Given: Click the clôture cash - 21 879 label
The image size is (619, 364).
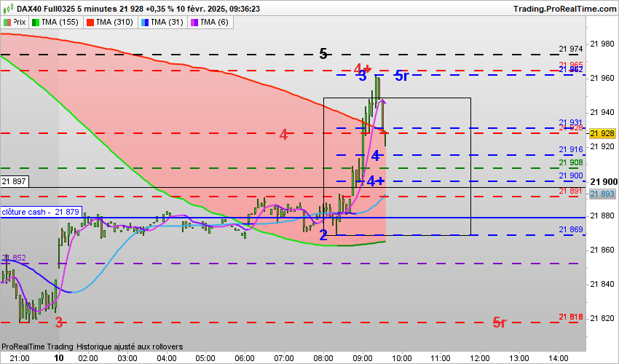Looking at the screenshot, I should click(41, 212).
